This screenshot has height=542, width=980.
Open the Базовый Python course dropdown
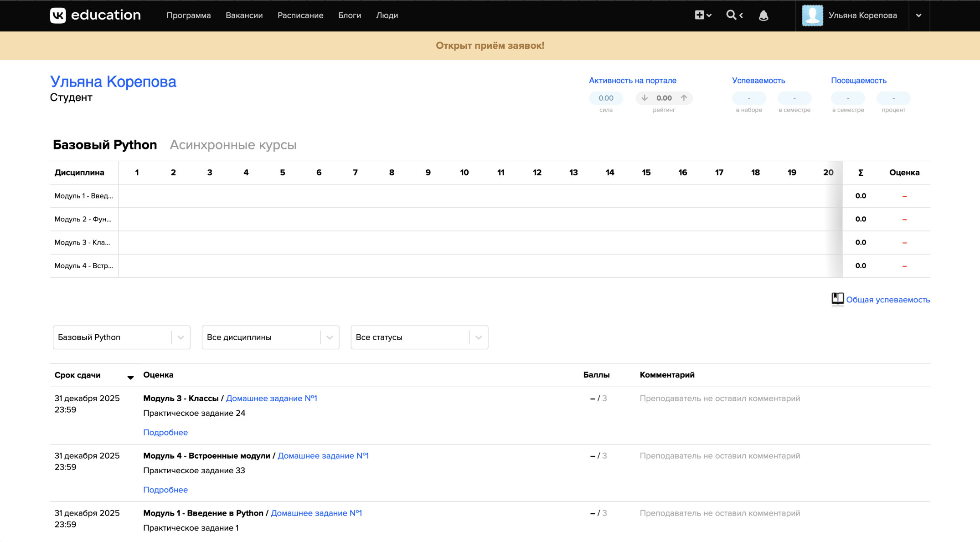[121, 337]
